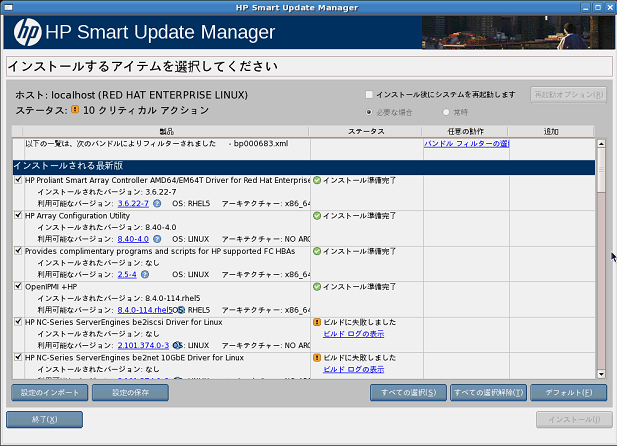Uncheck HP Proliant Smart Array Controller driver

18,180
